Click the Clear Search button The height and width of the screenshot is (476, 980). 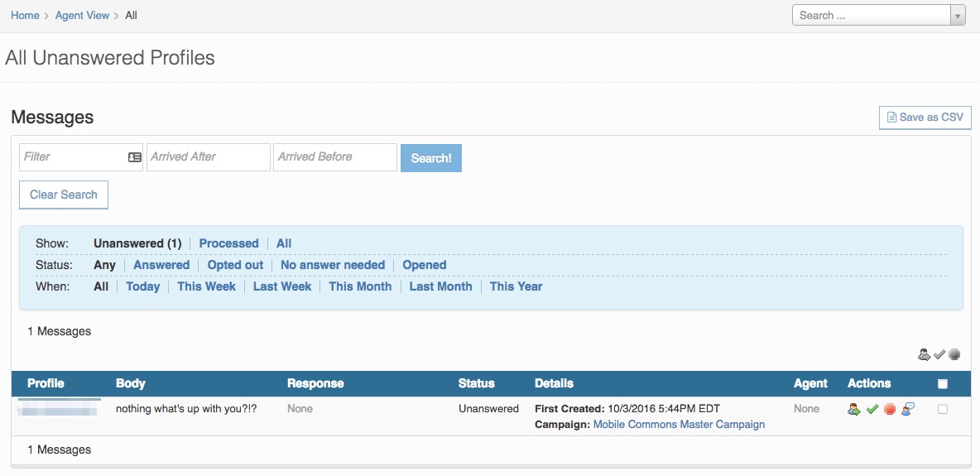pyautogui.click(x=64, y=195)
